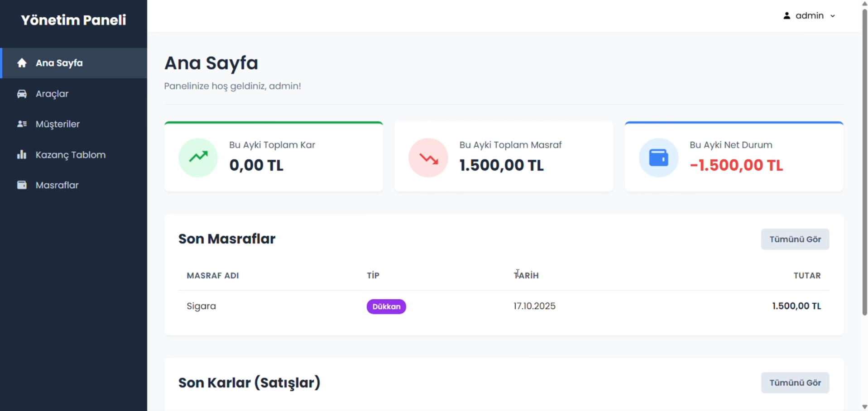868x411 pixels.
Task: Click Tümünü Gör in Son Karlar section
Action: point(795,382)
